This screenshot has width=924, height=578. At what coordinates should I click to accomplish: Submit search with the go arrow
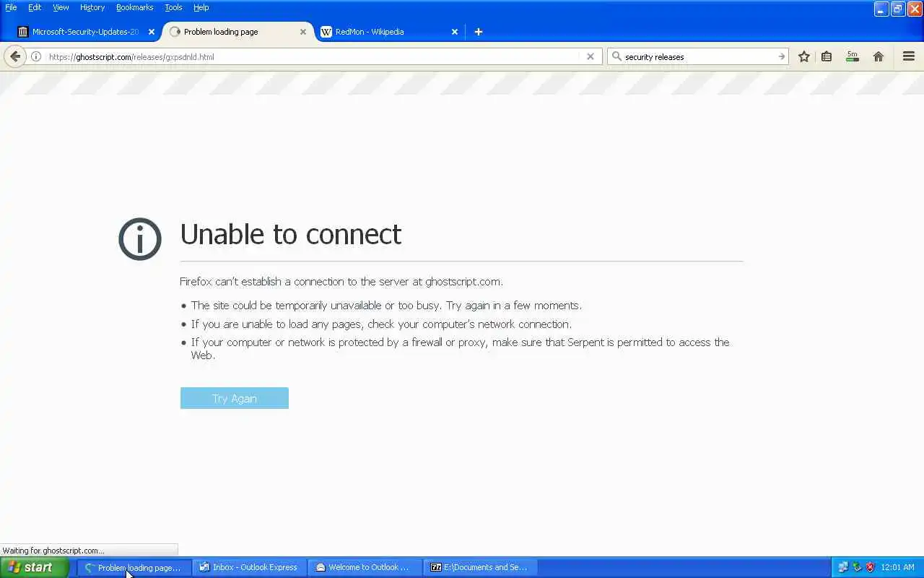(x=781, y=56)
